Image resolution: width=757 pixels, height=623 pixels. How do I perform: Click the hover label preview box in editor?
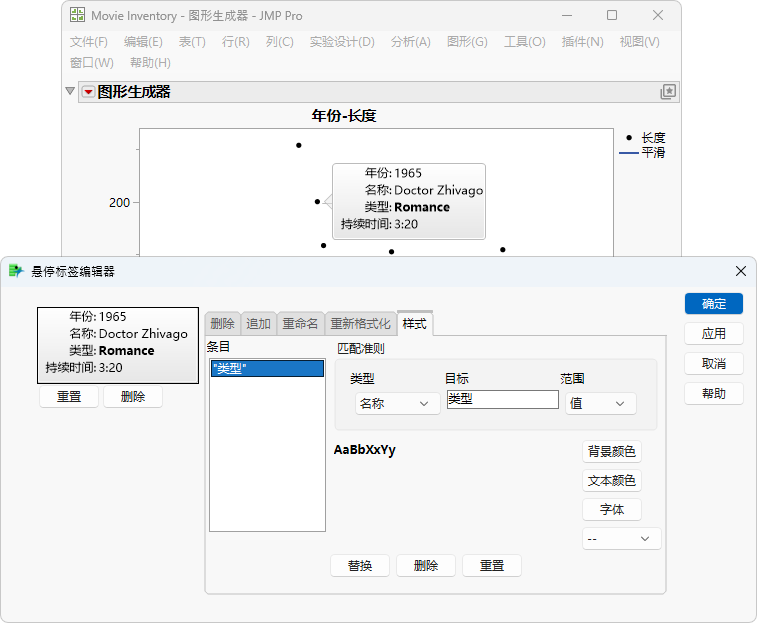[x=118, y=345]
